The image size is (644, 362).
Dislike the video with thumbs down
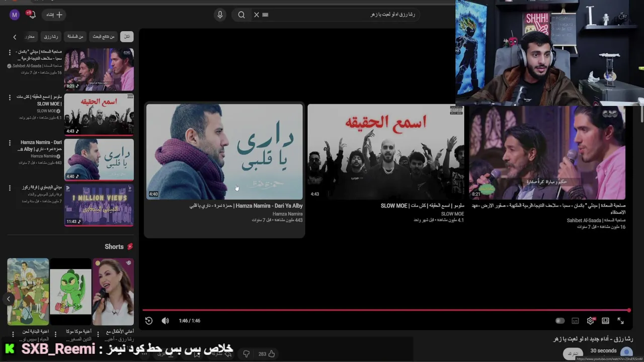point(247,354)
